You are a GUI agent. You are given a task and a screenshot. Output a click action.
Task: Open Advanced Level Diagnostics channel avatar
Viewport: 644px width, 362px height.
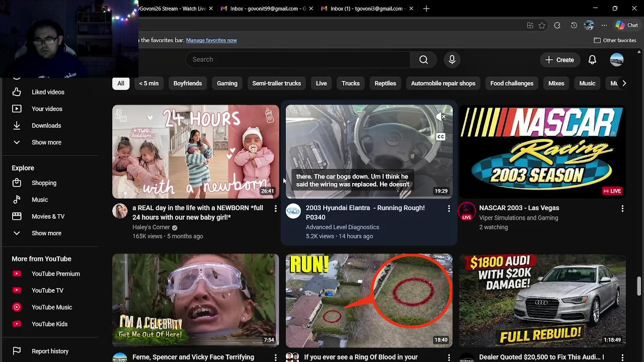click(x=293, y=211)
